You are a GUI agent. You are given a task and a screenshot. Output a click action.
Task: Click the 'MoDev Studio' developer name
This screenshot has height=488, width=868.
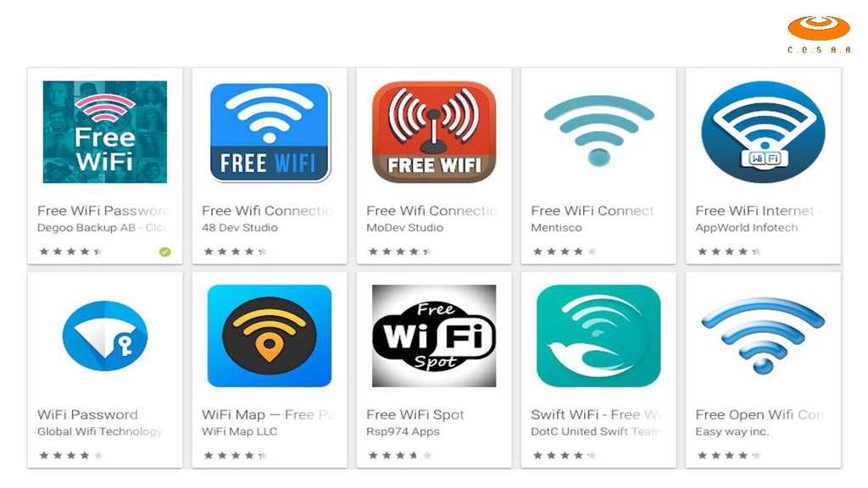pos(404,227)
